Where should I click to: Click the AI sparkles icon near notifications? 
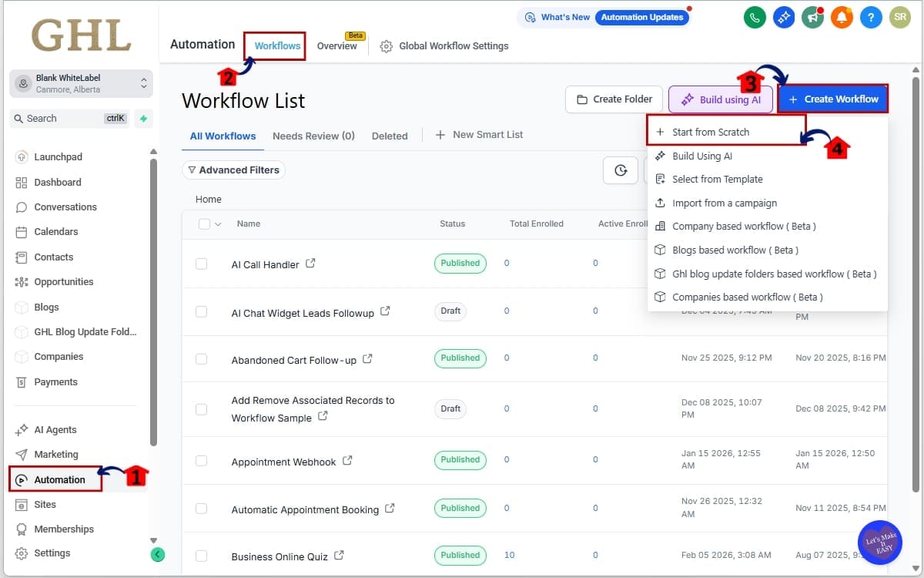[x=784, y=16]
